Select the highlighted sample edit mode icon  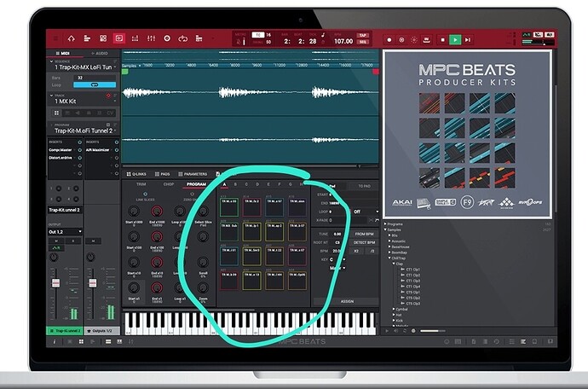click(118, 38)
